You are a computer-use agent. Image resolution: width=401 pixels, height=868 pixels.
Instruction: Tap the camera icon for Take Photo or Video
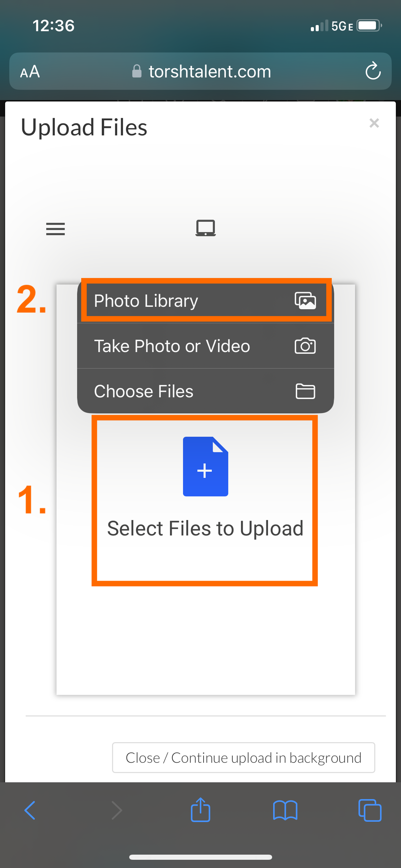[305, 346]
